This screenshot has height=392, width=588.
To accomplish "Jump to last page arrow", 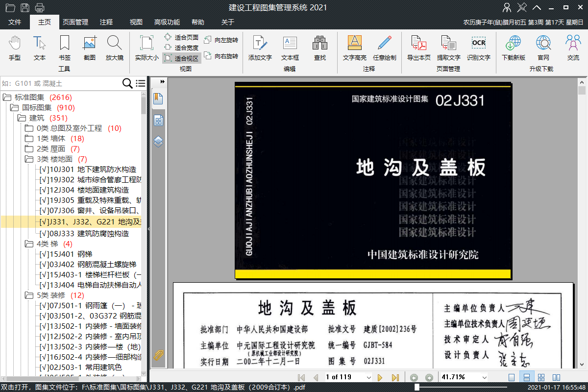I will click(x=395, y=377).
